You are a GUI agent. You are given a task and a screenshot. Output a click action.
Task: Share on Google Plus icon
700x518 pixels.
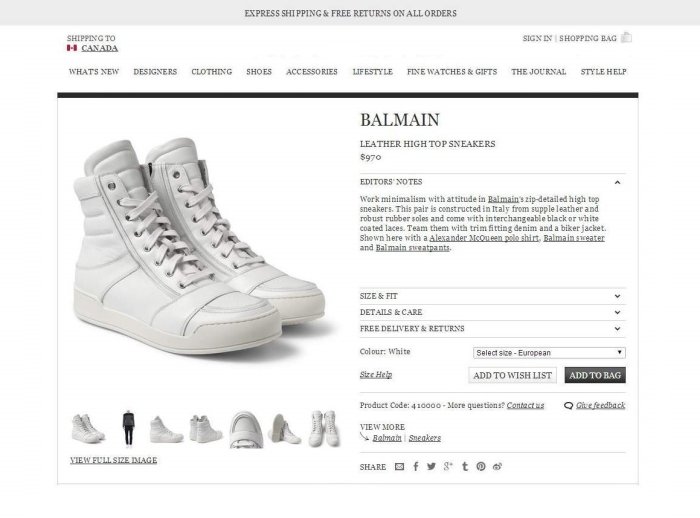pos(449,466)
